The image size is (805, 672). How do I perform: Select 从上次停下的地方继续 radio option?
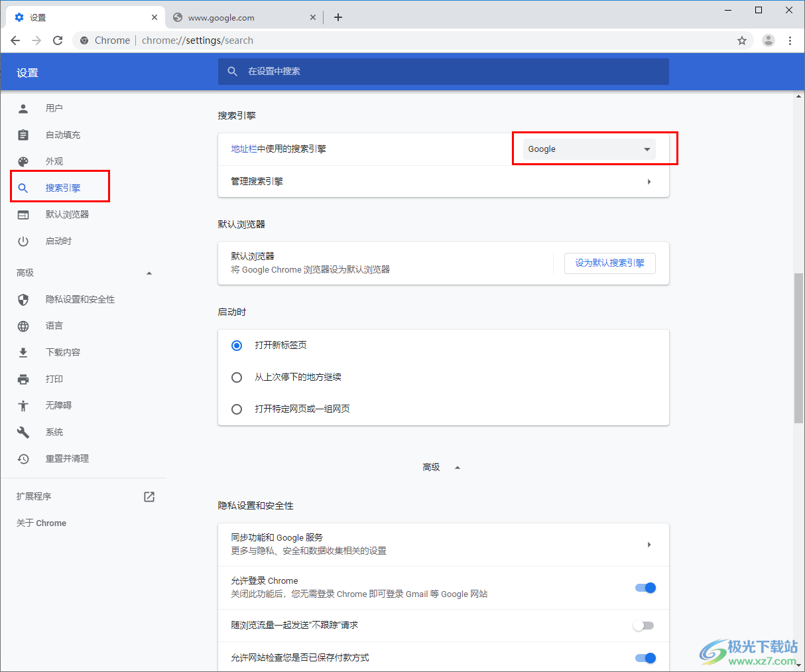(237, 377)
